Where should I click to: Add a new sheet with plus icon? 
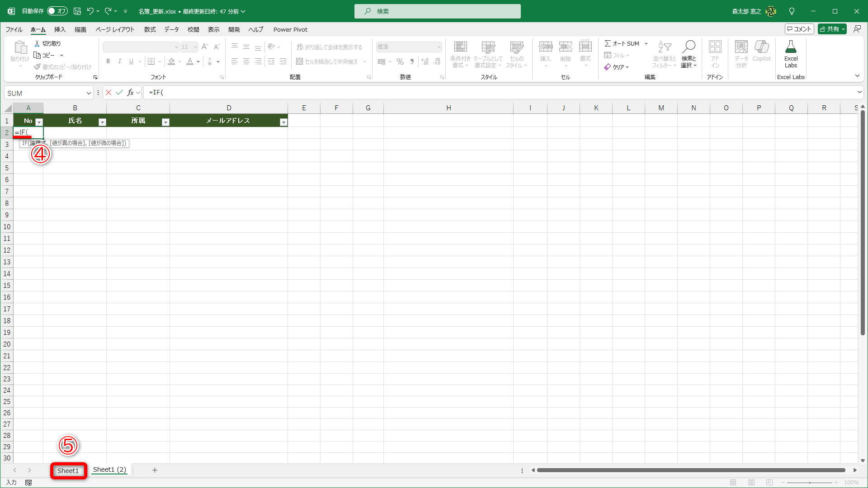click(155, 470)
